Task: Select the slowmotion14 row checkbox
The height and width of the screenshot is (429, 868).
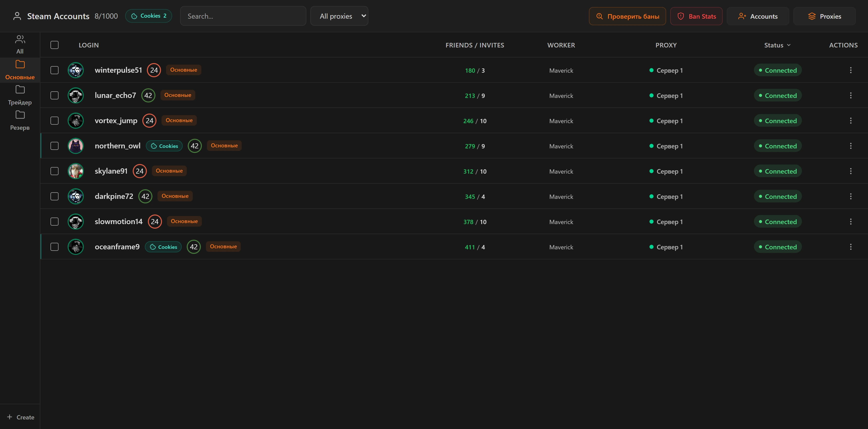Action: click(x=54, y=222)
